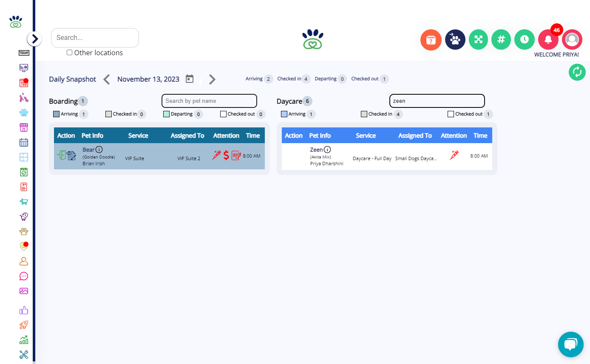The height and width of the screenshot is (364, 590).
Task: Click the dollar sign attention icon for Bear
Action: 226,155
